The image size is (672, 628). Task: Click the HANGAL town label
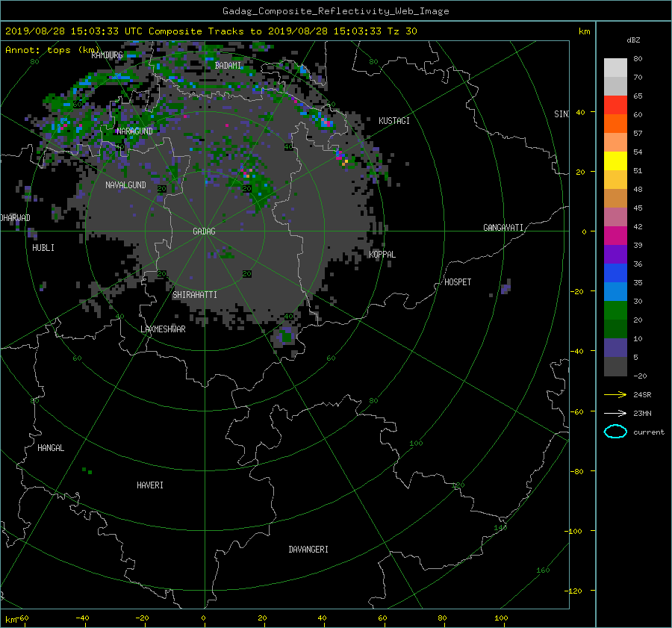[x=51, y=448]
